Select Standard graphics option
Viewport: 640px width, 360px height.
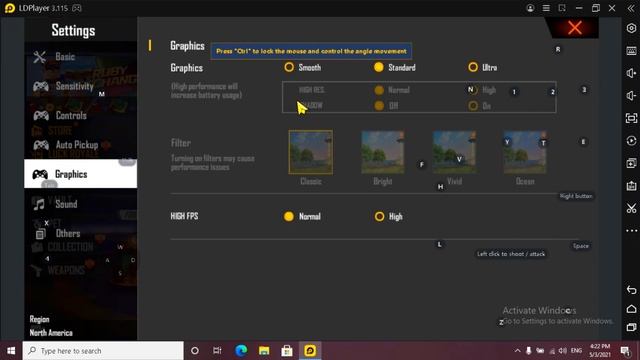pyautogui.click(x=379, y=67)
